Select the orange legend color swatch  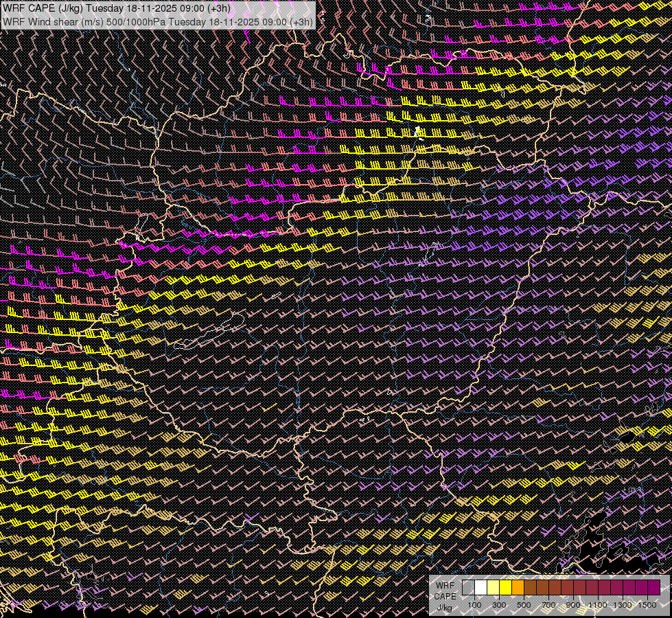click(x=518, y=588)
